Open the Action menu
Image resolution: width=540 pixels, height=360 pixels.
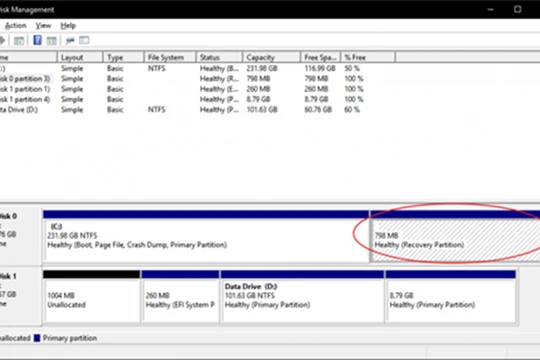tap(15, 25)
